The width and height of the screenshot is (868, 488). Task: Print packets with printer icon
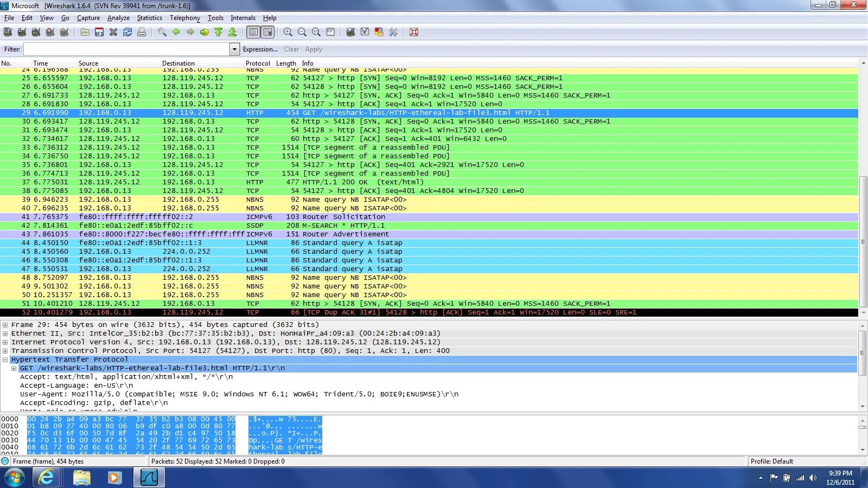click(142, 32)
